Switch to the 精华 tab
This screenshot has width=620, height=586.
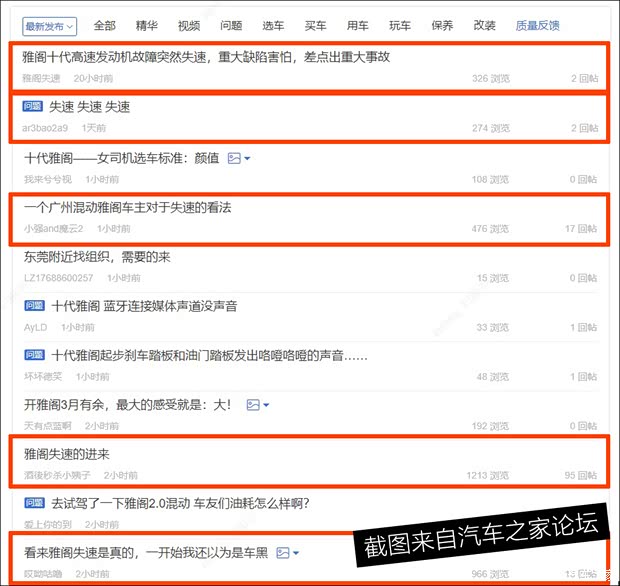tap(147, 26)
